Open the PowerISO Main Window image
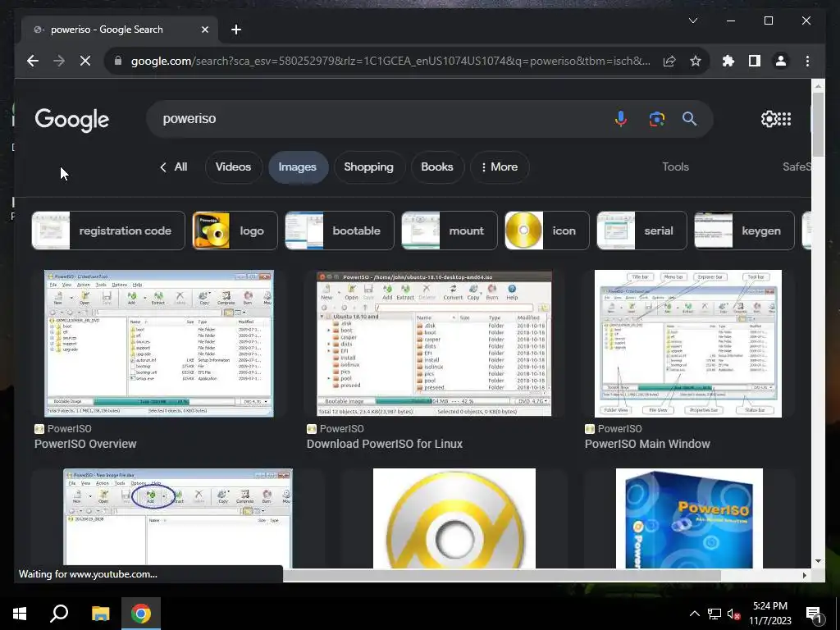Image resolution: width=840 pixels, height=630 pixels. 688,344
